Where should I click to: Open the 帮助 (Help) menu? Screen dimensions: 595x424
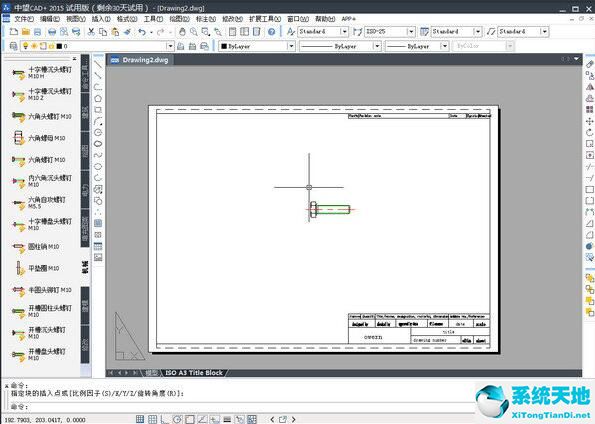coord(325,19)
